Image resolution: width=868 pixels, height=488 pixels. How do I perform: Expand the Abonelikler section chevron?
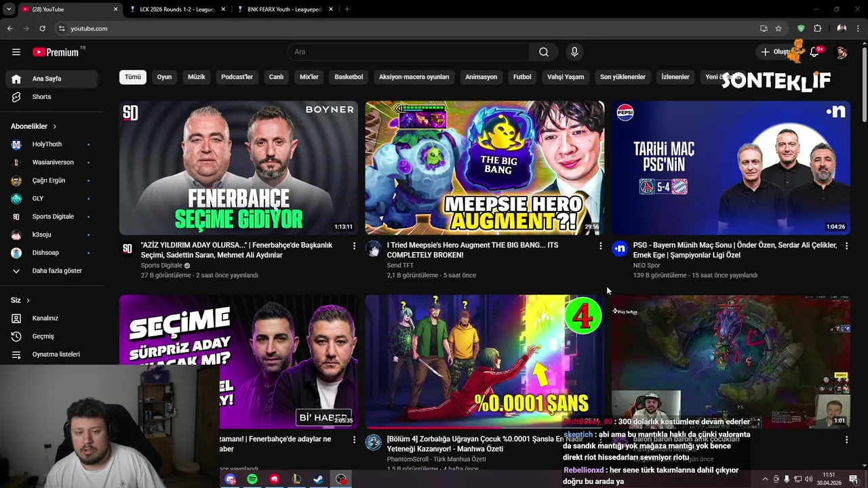click(x=54, y=126)
